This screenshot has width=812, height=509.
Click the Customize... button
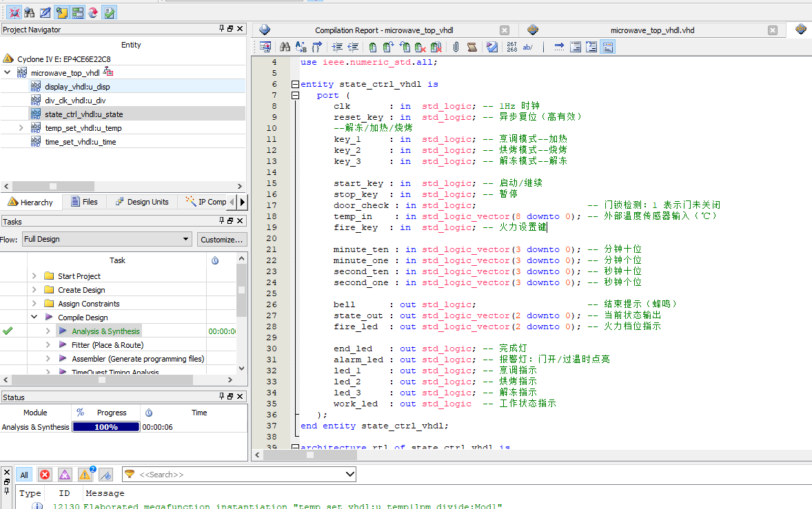tap(222, 240)
